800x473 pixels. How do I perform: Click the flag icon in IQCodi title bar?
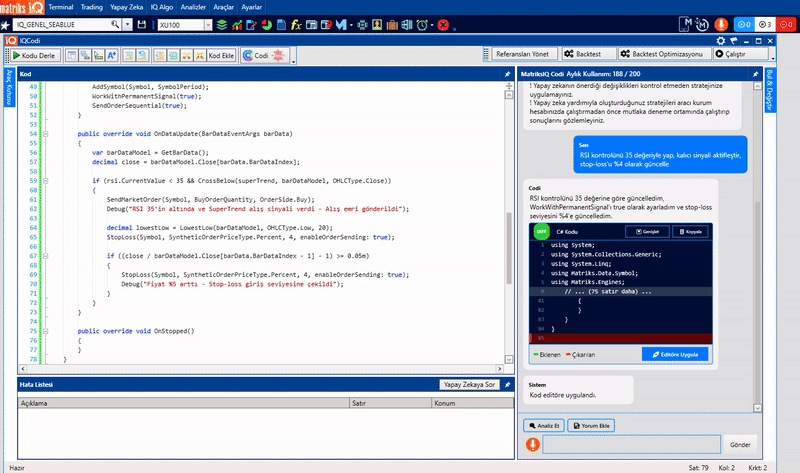click(734, 41)
